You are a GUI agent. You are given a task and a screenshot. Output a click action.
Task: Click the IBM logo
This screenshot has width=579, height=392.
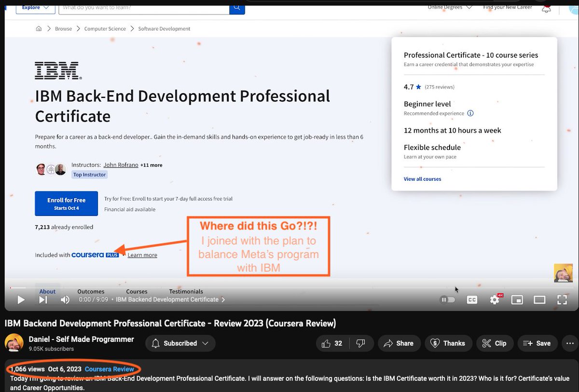(x=58, y=70)
